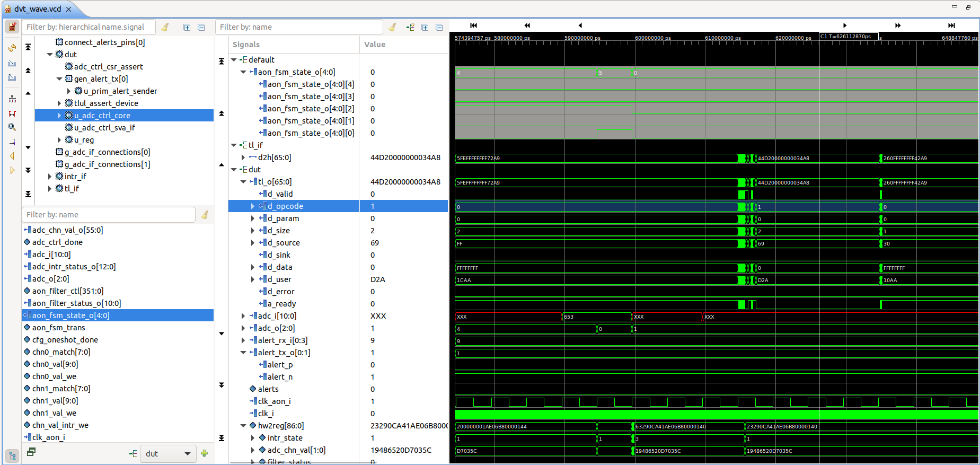Viewport: 980px width, 465px height.
Task: Expand the d_opcode signal row
Action: click(x=253, y=206)
